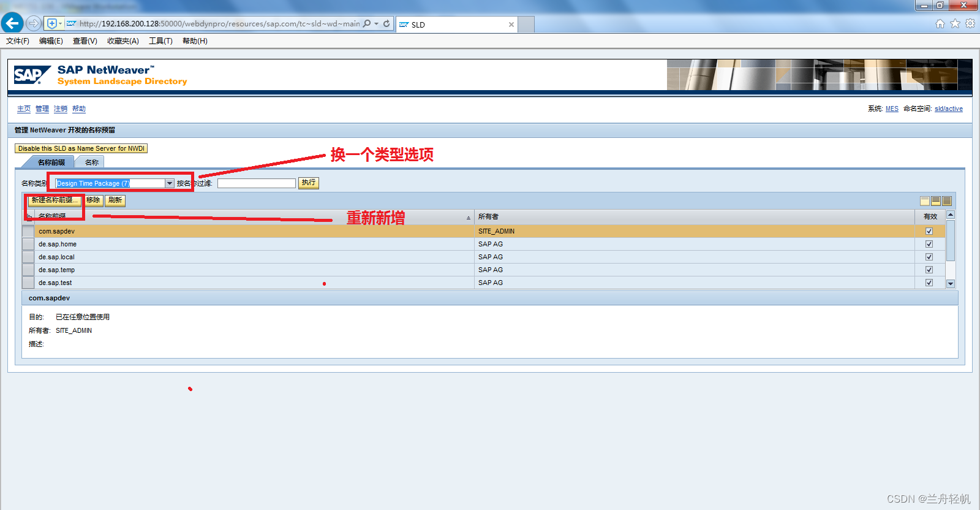The image size is (980, 510).
Task: Select full detail table view icon
Action: 947,201
